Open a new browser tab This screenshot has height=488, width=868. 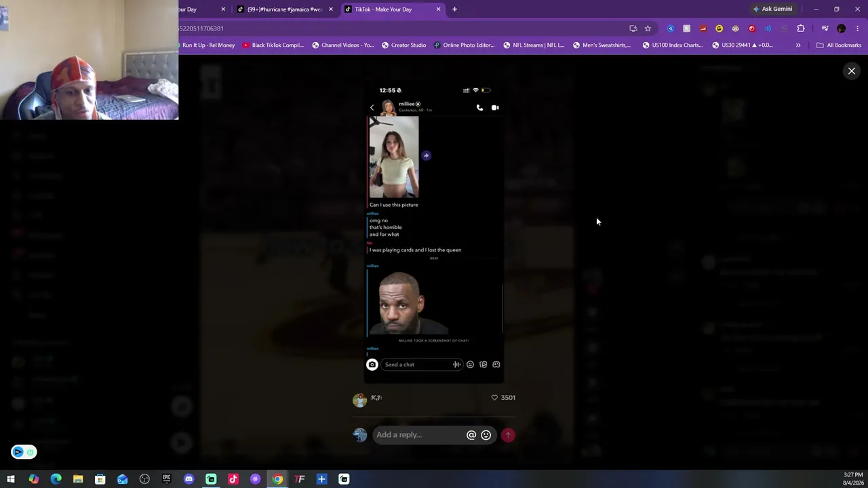454,9
